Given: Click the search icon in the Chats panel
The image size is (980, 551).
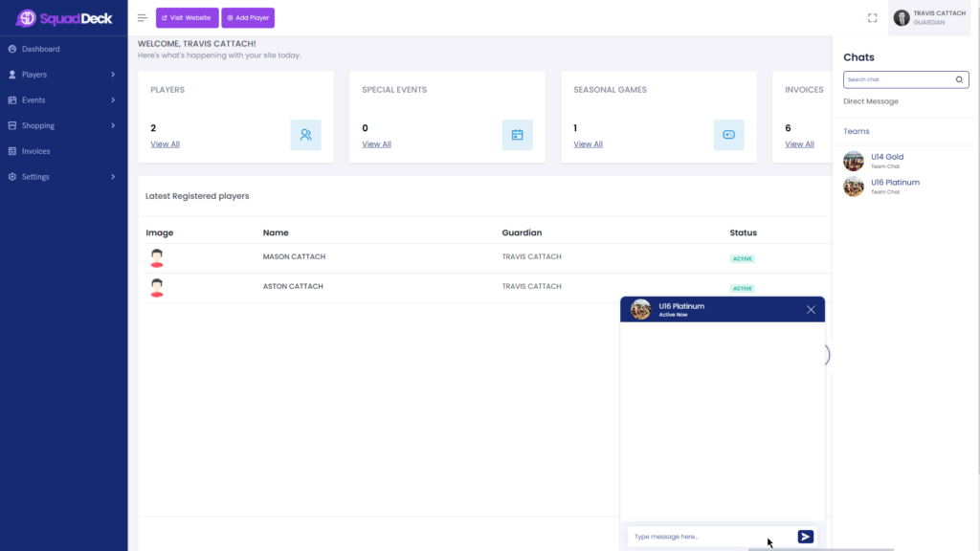Looking at the screenshot, I should (x=959, y=79).
